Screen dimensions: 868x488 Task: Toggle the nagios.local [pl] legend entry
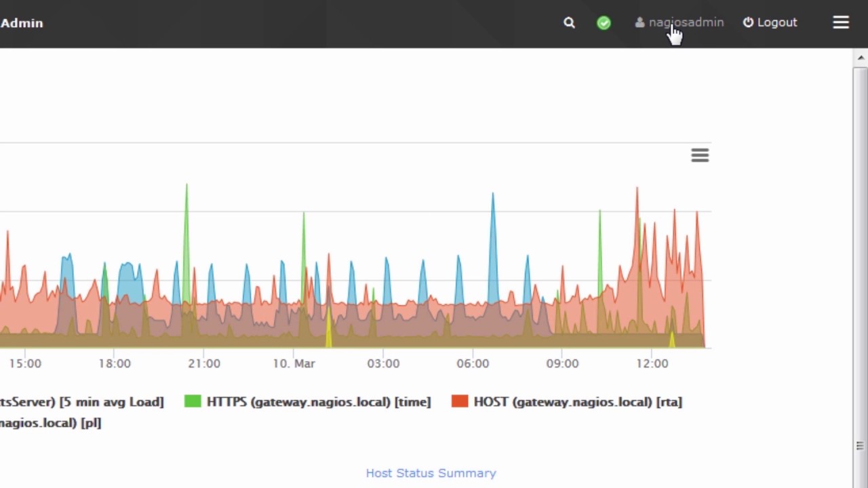tap(50, 423)
